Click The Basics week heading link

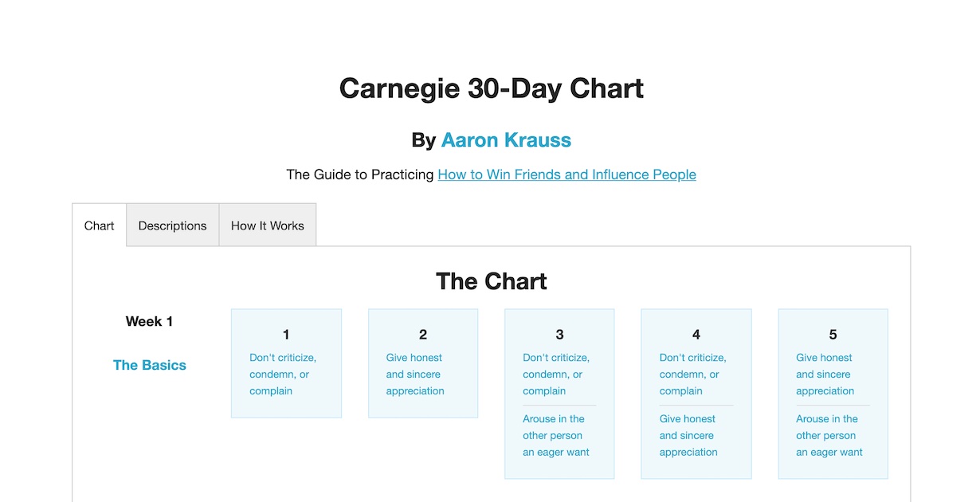click(150, 365)
